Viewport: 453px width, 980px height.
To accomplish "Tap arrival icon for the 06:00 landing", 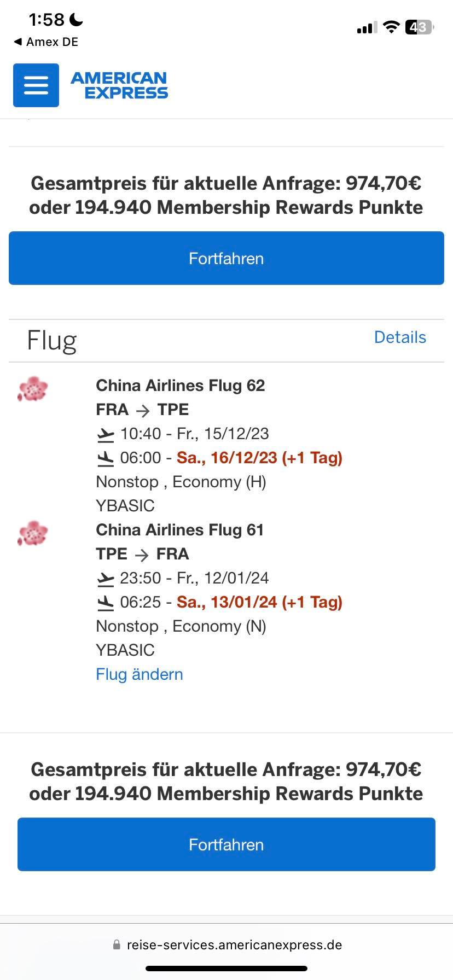I will (106, 458).
